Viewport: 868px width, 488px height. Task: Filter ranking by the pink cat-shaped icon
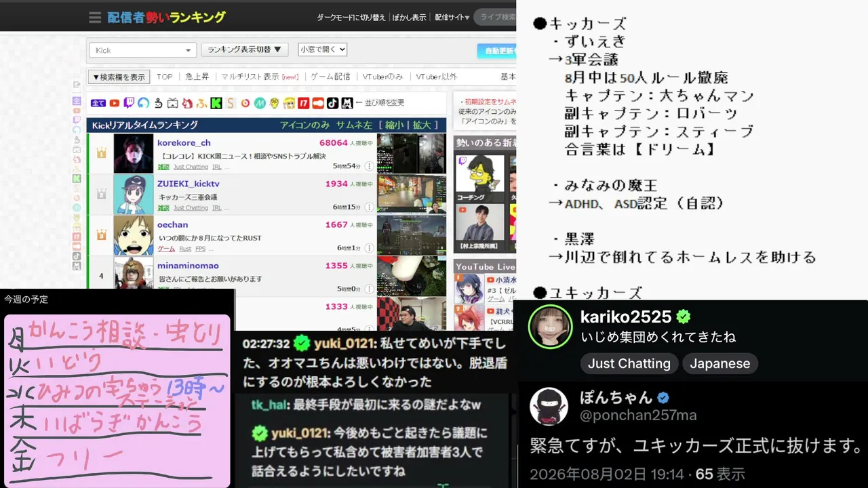[x=186, y=103]
